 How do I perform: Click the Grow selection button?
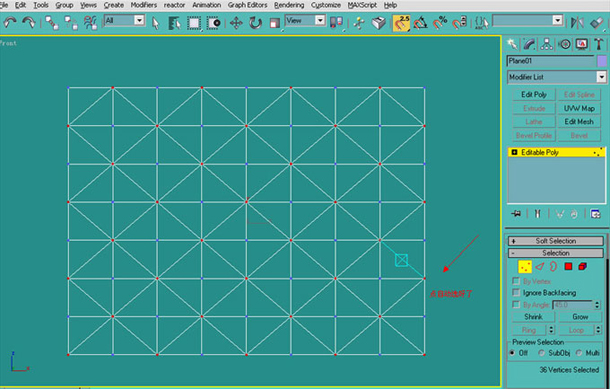[x=580, y=317]
